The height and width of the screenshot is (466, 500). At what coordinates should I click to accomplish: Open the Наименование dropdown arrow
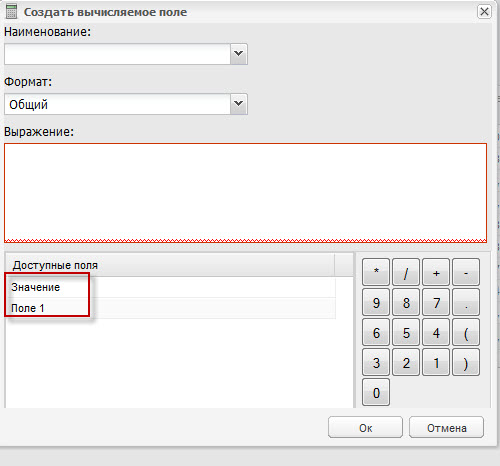click(x=238, y=54)
